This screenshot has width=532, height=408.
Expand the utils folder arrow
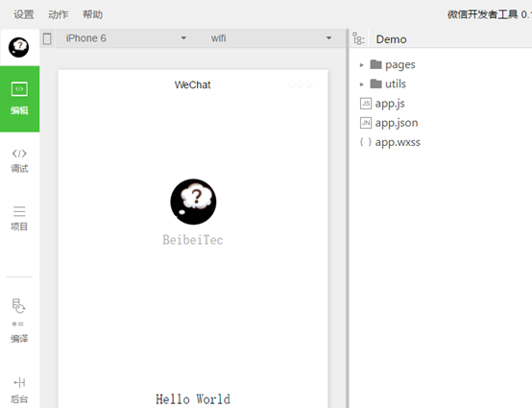point(362,84)
